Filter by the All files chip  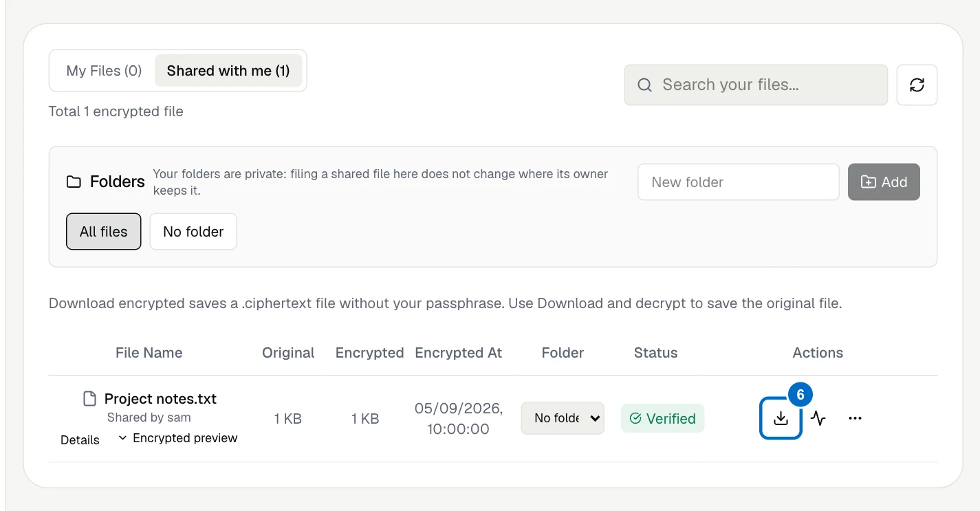[104, 232]
